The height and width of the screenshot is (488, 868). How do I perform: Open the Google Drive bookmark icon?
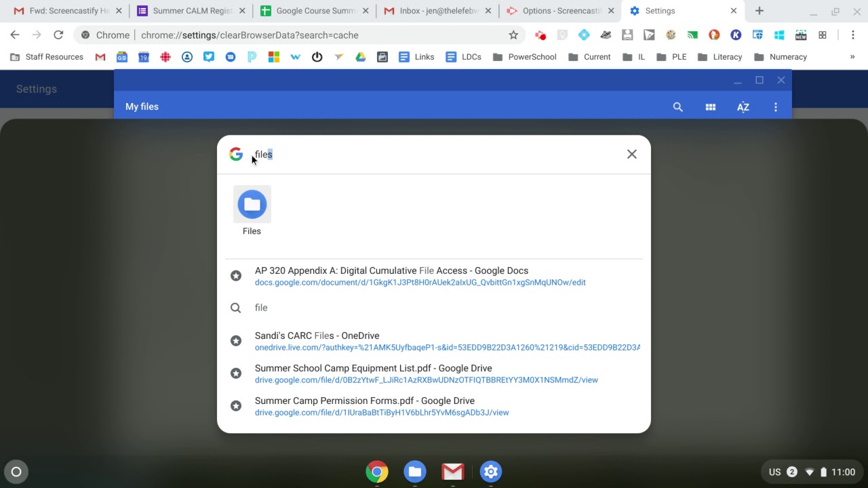(361, 57)
